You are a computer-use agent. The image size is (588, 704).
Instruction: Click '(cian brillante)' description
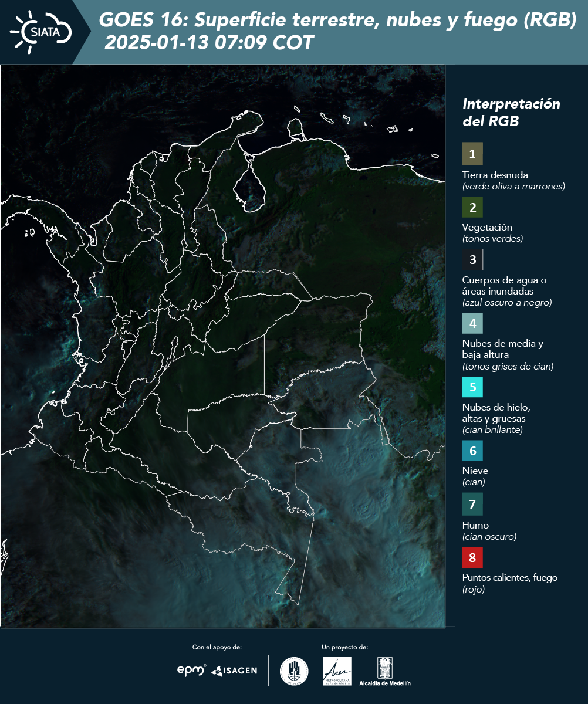[492, 430]
